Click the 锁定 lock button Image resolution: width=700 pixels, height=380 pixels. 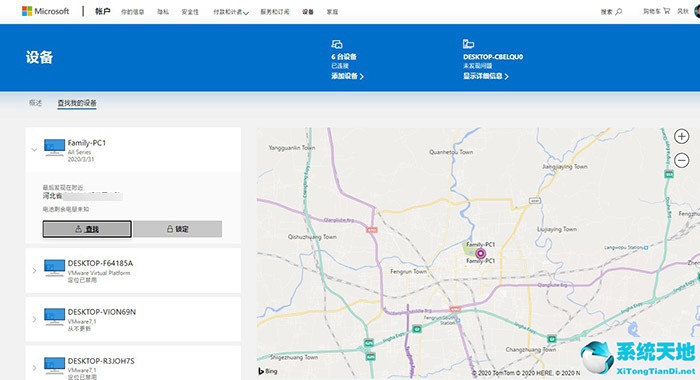click(x=178, y=229)
